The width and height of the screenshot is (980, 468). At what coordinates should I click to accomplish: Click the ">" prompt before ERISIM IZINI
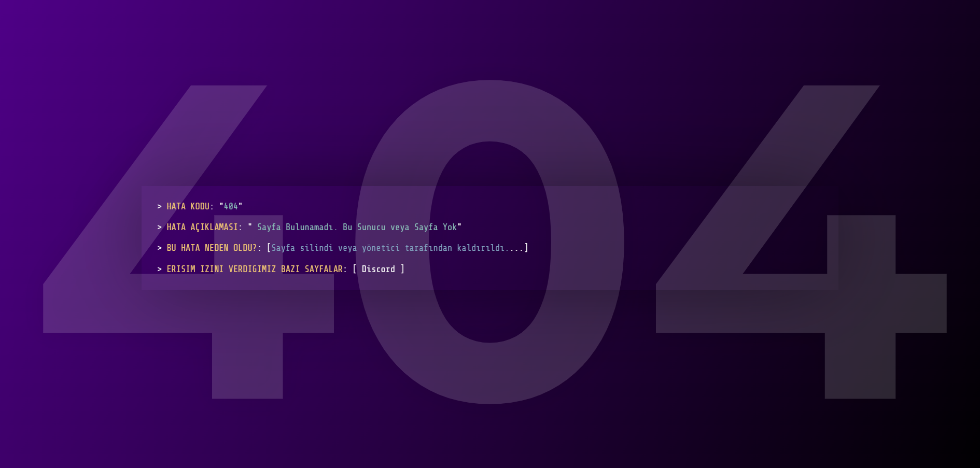click(159, 269)
